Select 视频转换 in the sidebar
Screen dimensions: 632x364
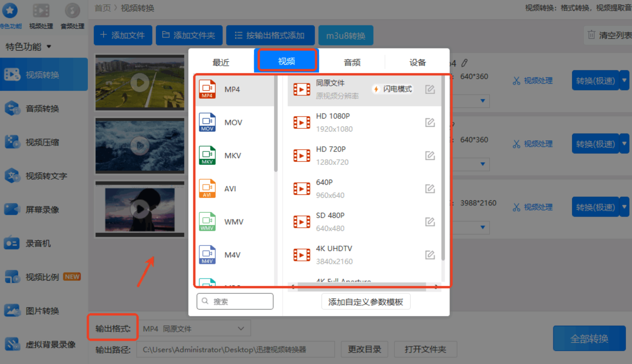tap(44, 75)
